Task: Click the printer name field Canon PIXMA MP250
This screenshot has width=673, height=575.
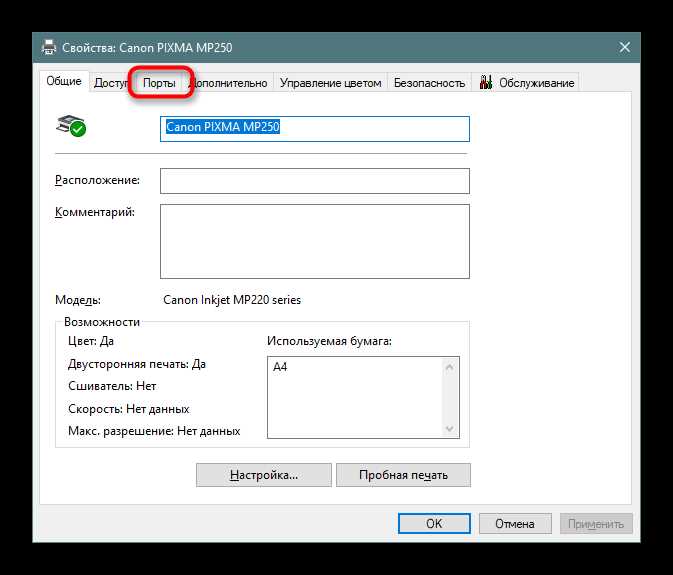Action: pyautogui.click(x=315, y=128)
